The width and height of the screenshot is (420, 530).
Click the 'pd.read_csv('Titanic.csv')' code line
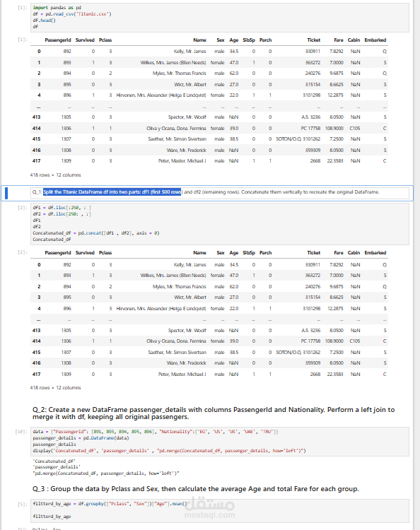coord(72,14)
